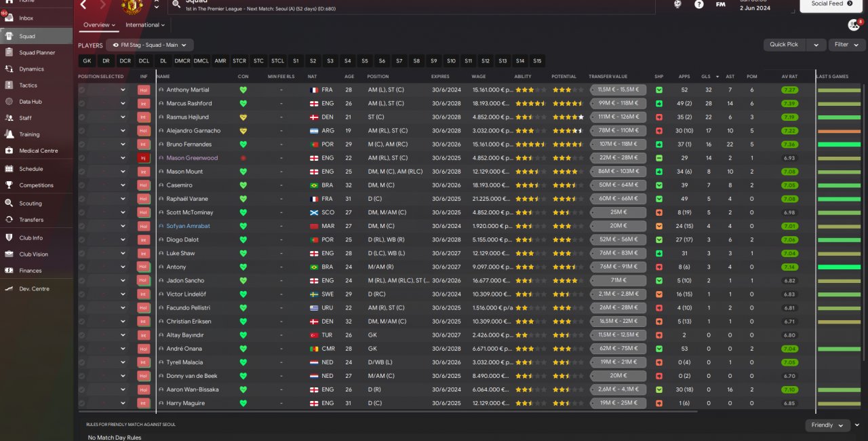Toggle selection circle for Casemiro
868x441 pixels.
(82, 185)
